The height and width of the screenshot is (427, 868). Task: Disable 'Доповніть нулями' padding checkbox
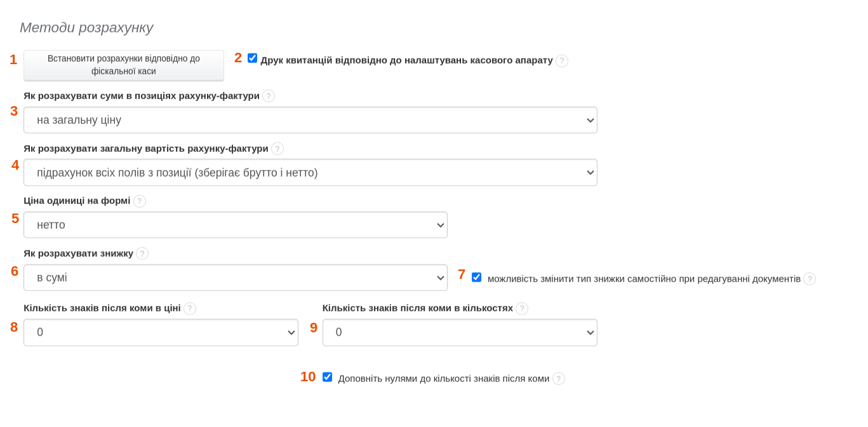pos(328,377)
